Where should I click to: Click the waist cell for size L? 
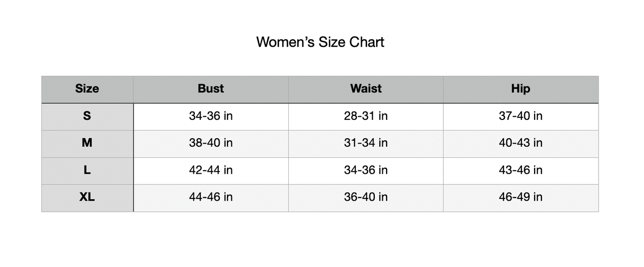[366, 170]
